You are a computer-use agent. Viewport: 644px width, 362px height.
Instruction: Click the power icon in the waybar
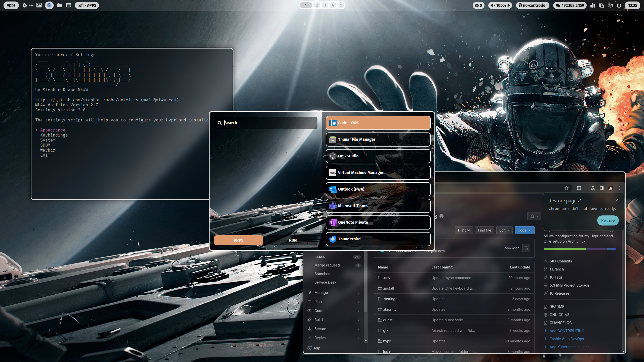tap(619, 5)
